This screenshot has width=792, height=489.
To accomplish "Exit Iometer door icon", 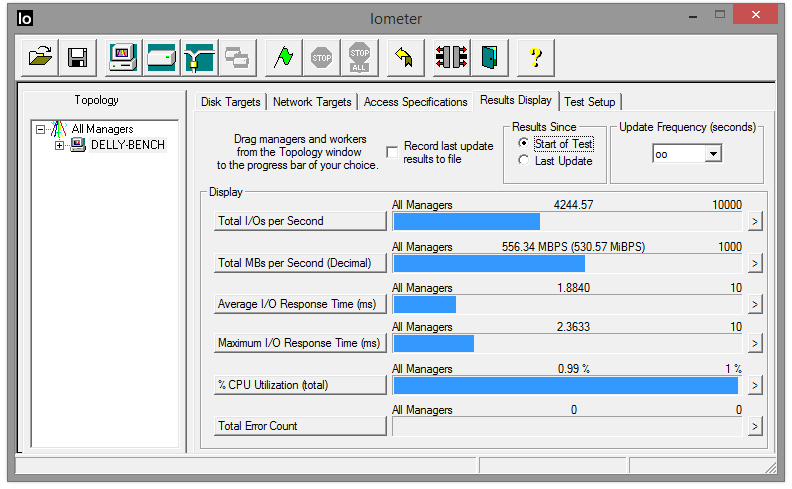I will [x=489, y=57].
